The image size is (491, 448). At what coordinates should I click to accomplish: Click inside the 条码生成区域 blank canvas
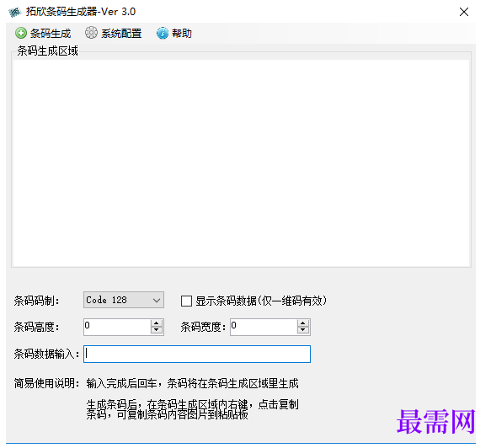point(241,163)
